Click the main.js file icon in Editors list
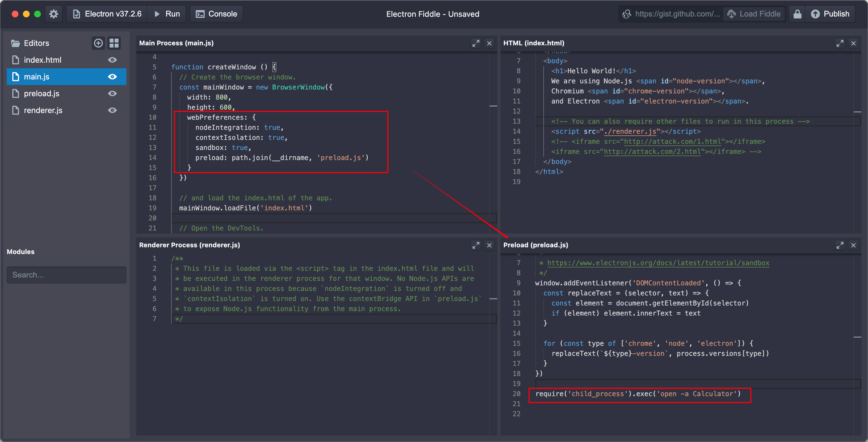 pyautogui.click(x=15, y=77)
